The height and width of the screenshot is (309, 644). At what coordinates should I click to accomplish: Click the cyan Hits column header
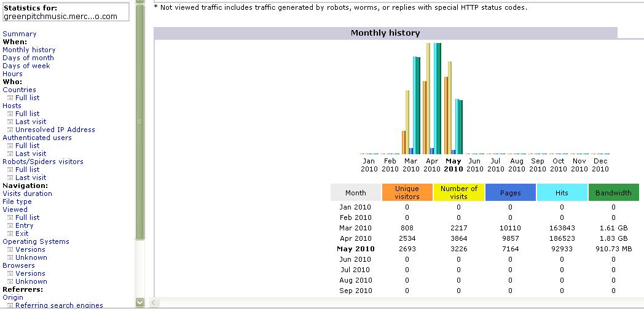tap(562, 192)
